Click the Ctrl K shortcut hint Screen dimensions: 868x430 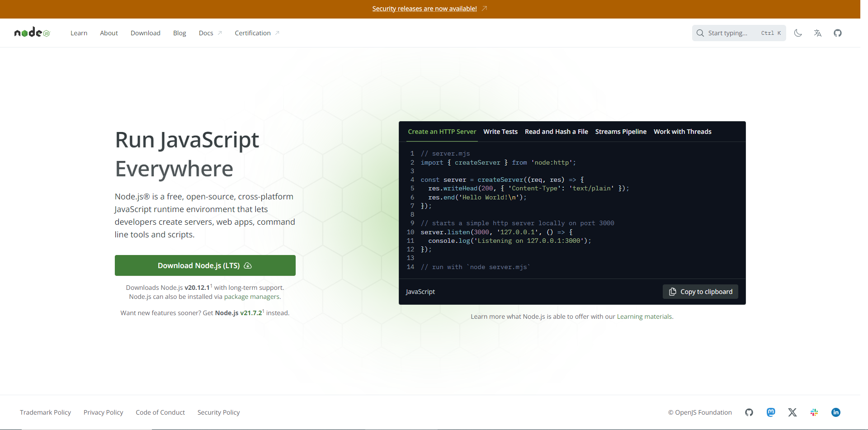click(771, 33)
